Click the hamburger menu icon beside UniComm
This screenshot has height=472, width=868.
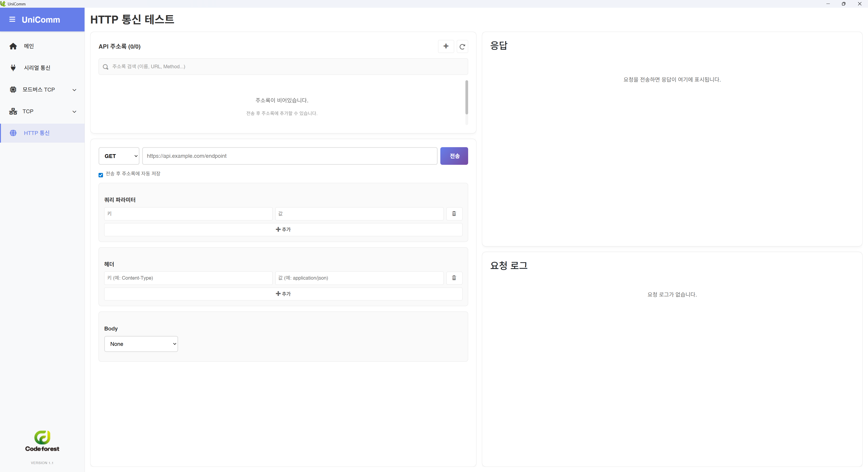[x=12, y=19]
